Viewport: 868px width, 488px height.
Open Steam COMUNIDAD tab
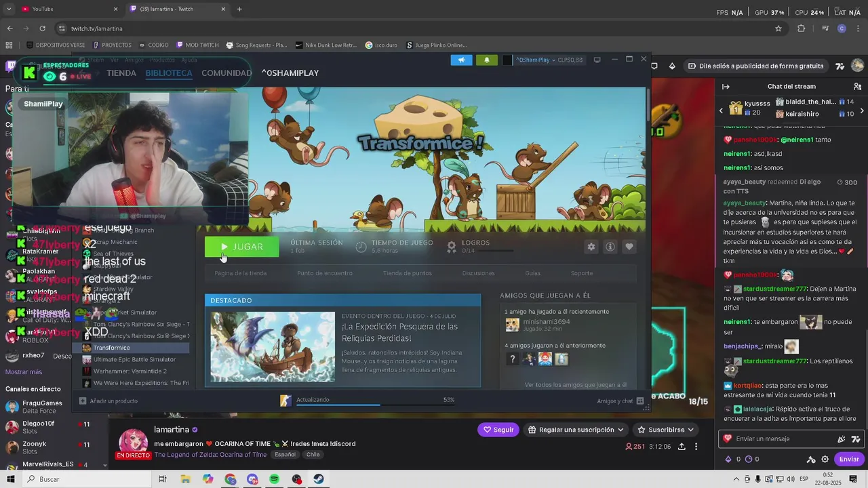pos(226,73)
